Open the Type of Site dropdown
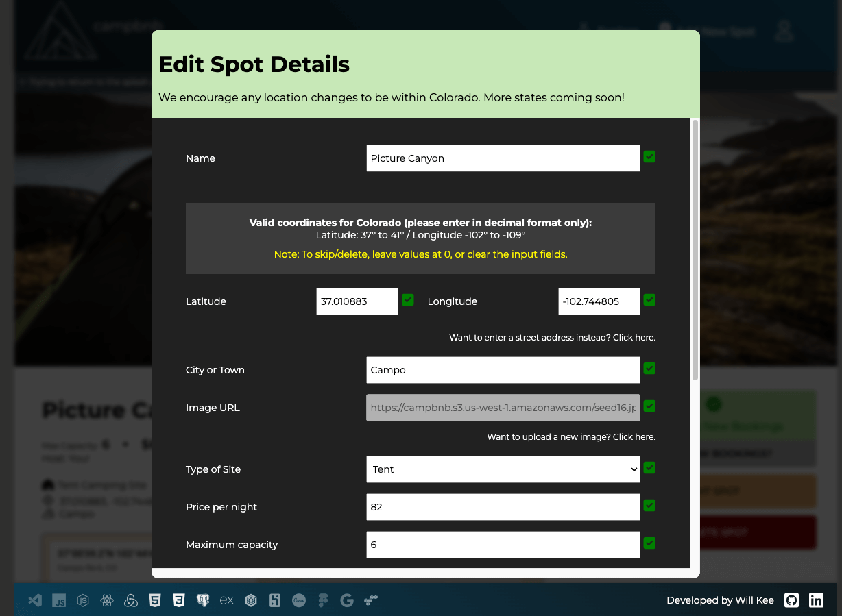842x616 pixels. [503, 469]
